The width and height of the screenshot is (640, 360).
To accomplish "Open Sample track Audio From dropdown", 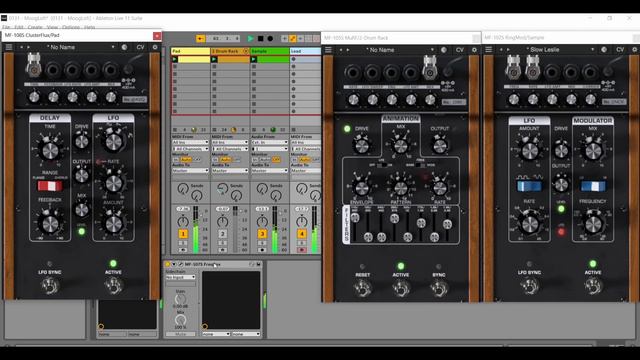I will pyautogui.click(x=269, y=142).
